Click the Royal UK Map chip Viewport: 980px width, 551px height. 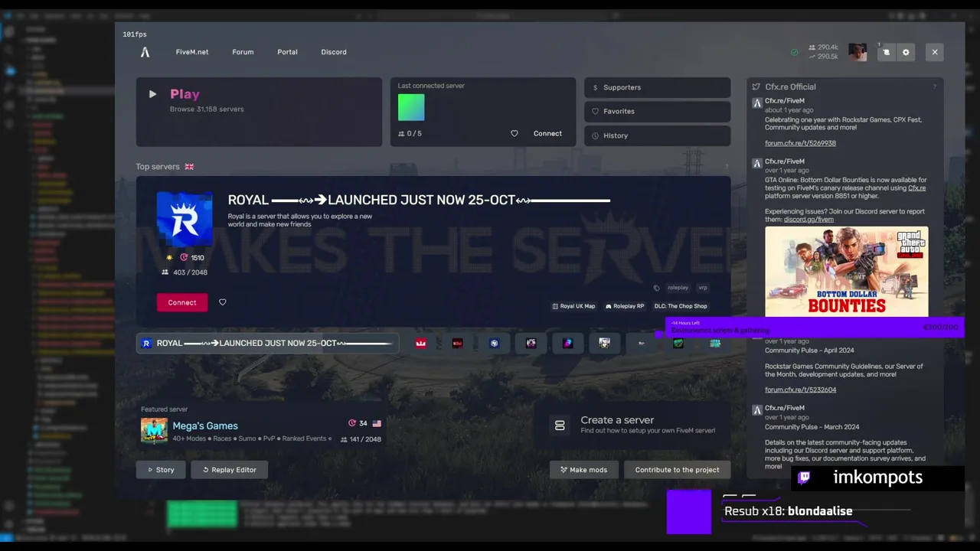(x=573, y=306)
